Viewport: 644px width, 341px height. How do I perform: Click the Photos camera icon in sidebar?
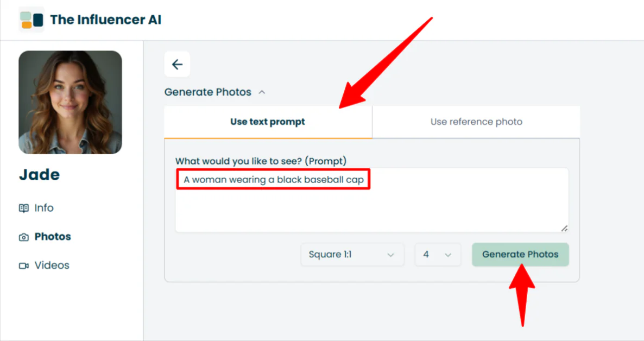click(x=24, y=237)
